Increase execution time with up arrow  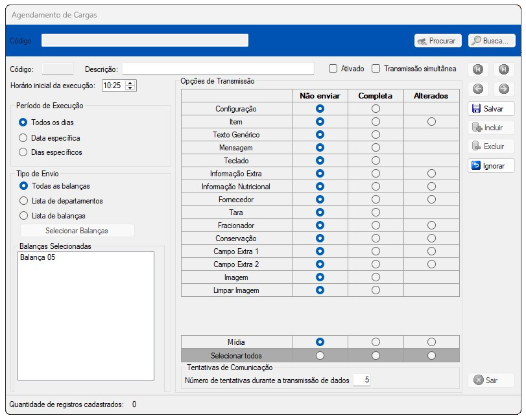point(130,83)
